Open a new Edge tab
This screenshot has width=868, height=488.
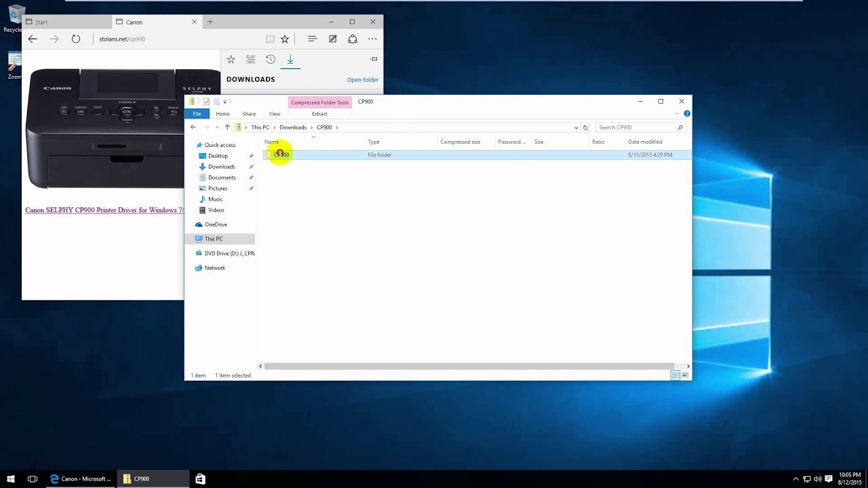click(210, 22)
